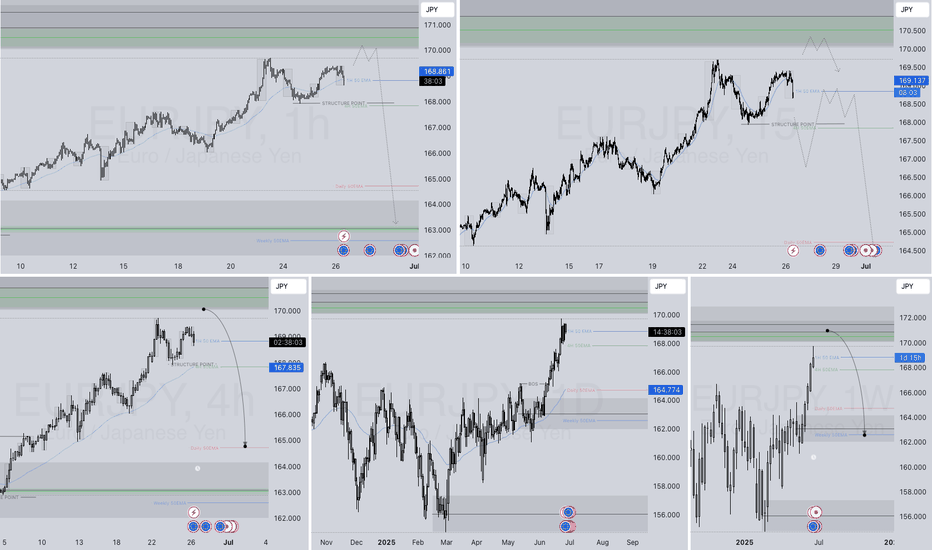Viewport: 932px width, 550px height.
Task: Click the Jul date label on 15-minute chart axis
Action: pyautogui.click(x=866, y=266)
